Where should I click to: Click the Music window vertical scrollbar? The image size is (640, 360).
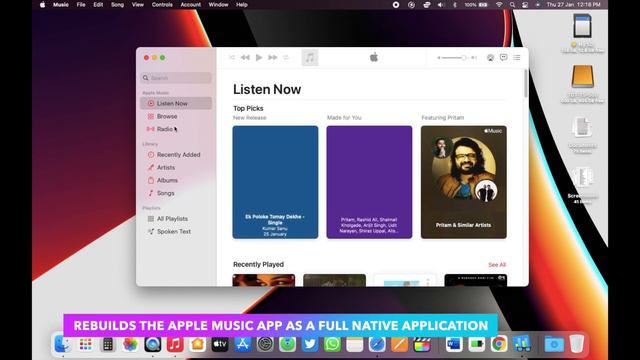[525, 84]
